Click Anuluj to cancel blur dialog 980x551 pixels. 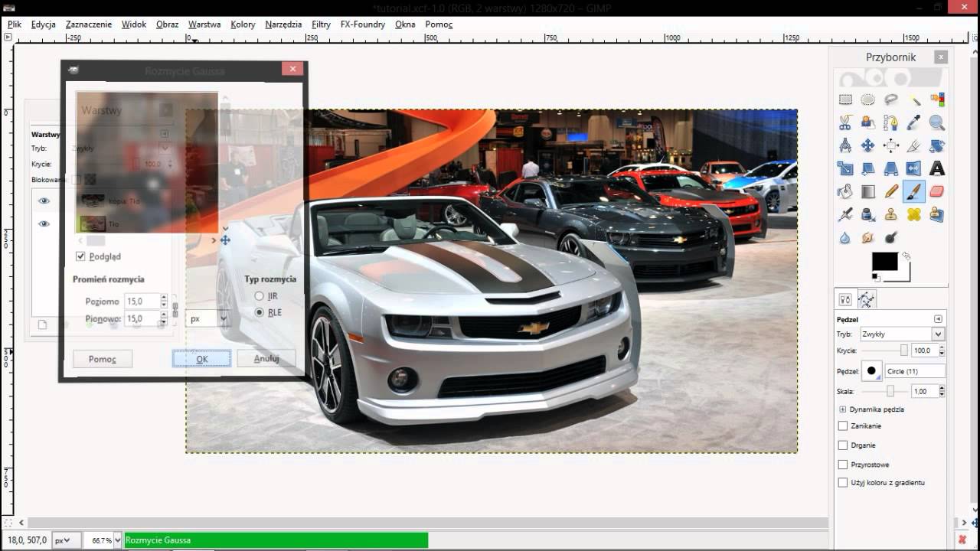266,358
